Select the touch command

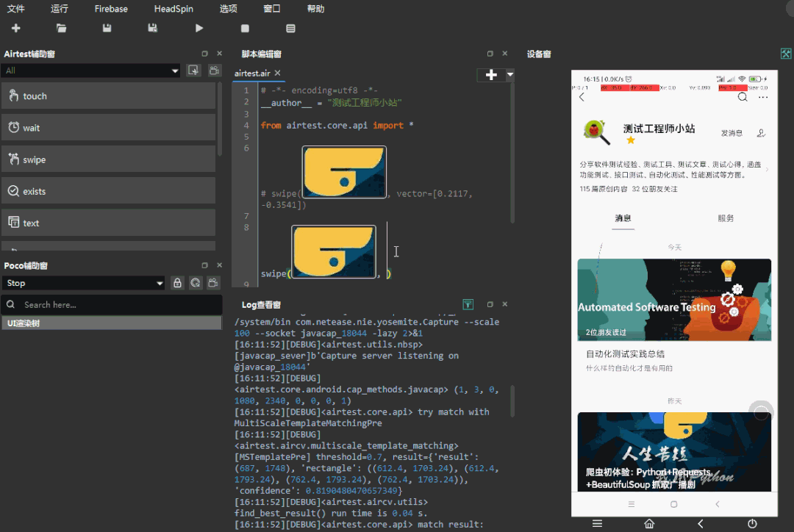108,96
